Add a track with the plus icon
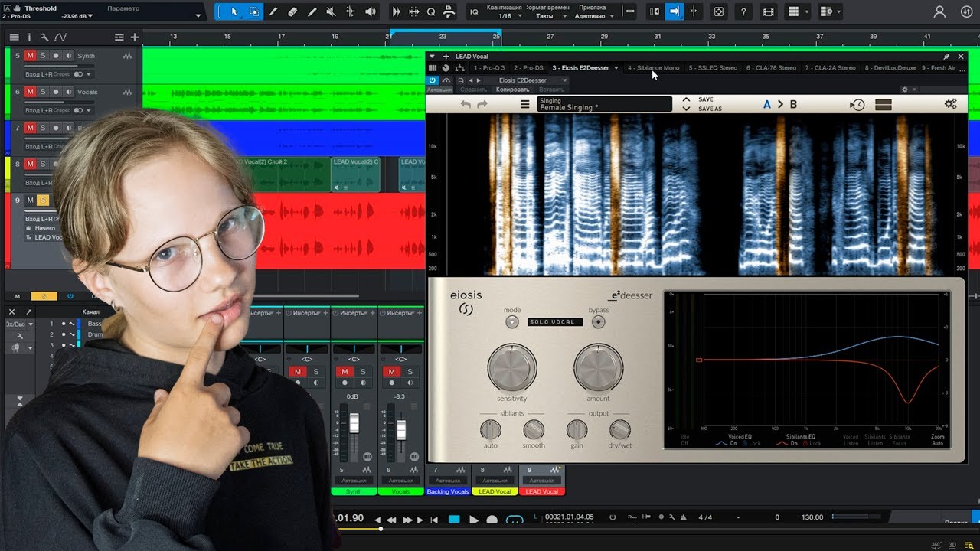Viewport: 980px width, 551px height. tap(135, 37)
